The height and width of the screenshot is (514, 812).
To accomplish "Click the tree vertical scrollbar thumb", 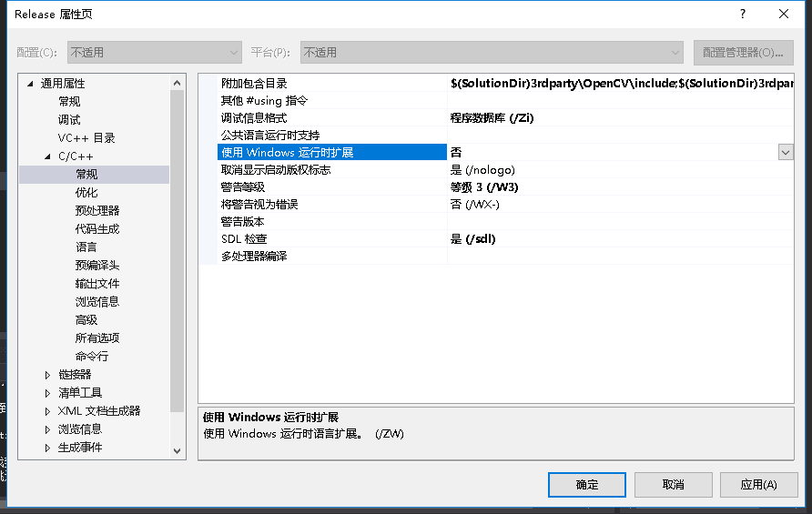I will click(178, 251).
